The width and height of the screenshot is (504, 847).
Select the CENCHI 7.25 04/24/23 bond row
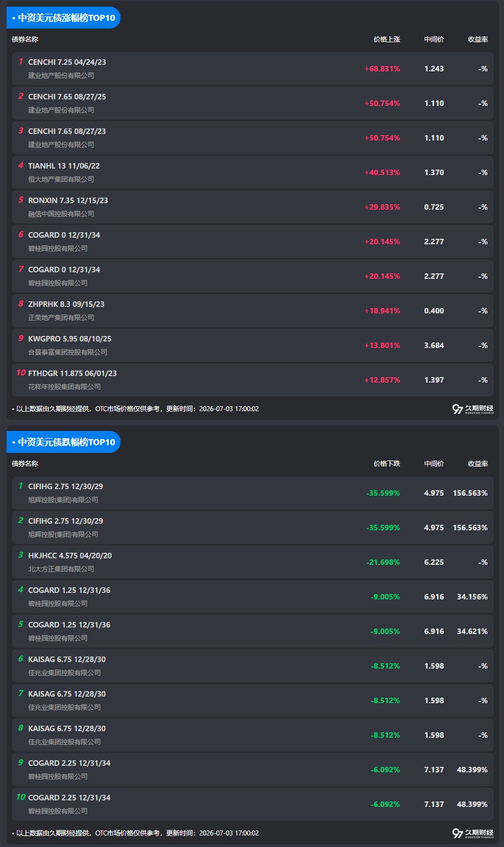[x=253, y=69]
